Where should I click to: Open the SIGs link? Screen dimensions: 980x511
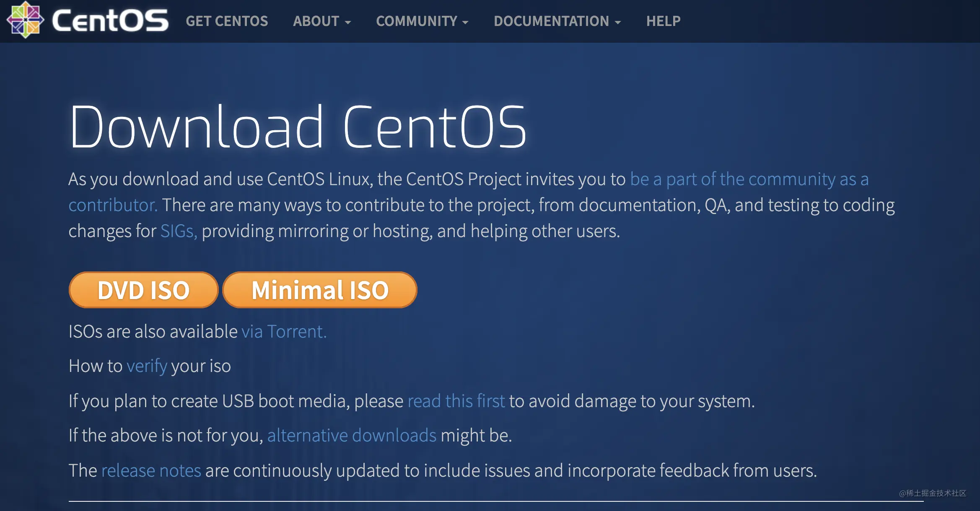point(179,231)
